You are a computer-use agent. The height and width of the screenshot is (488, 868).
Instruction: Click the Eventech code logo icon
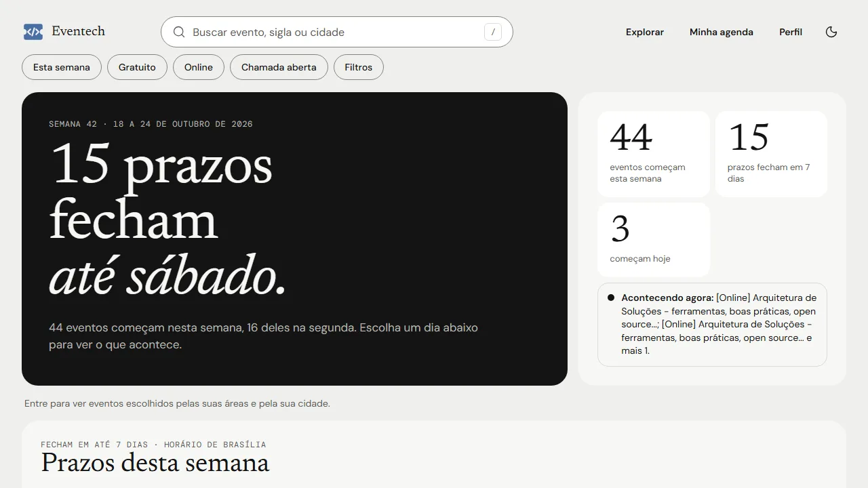click(33, 32)
